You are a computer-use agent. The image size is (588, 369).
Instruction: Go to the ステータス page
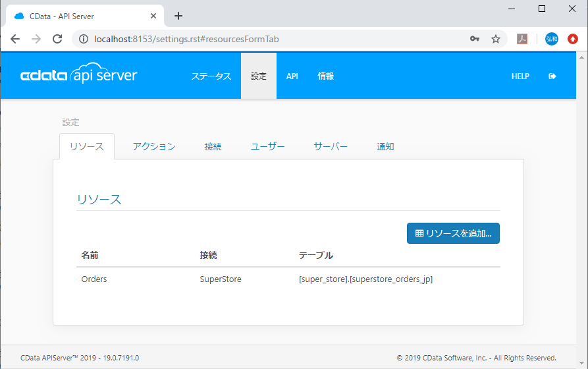coord(211,76)
